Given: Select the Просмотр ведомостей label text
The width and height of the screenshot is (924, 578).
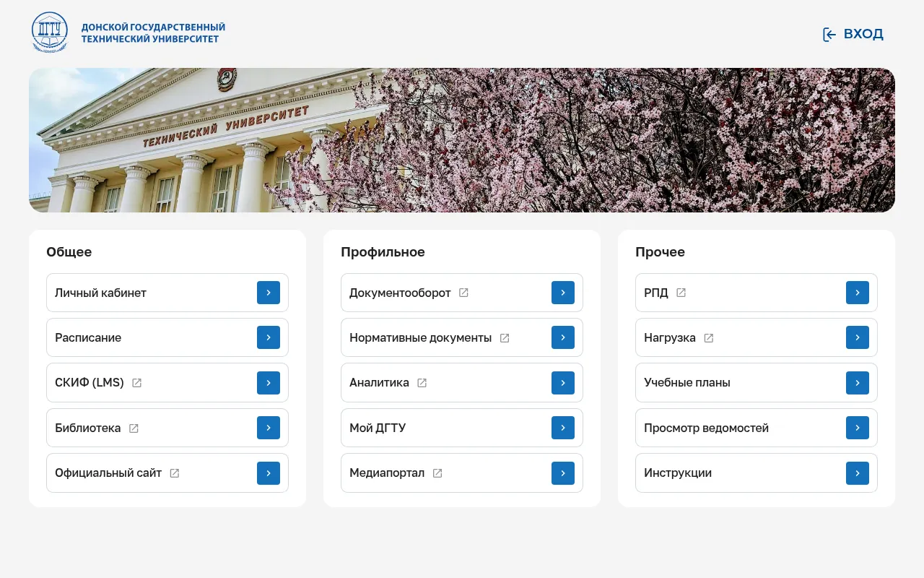Looking at the screenshot, I should tap(706, 428).
